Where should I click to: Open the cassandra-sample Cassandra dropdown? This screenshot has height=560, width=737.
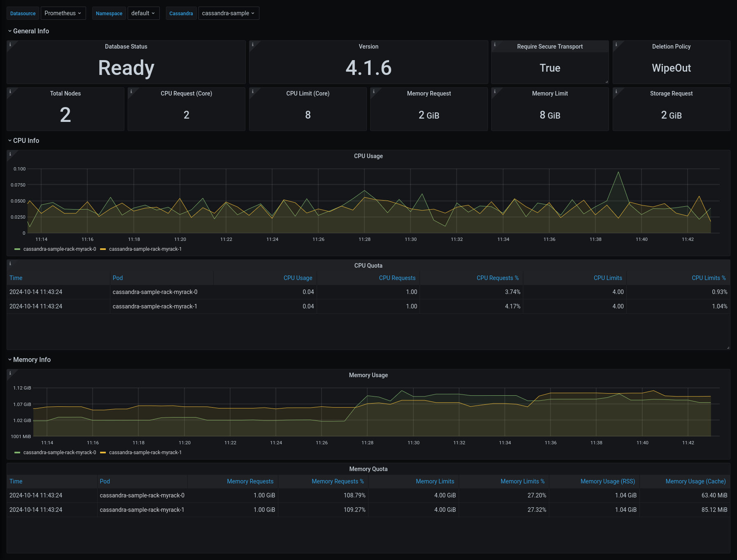pyautogui.click(x=228, y=13)
